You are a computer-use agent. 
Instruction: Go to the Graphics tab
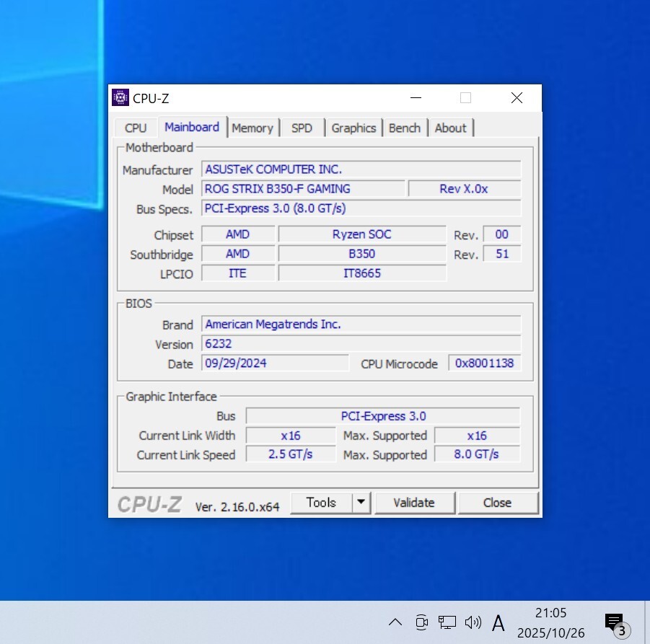click(x=353, y=128)
